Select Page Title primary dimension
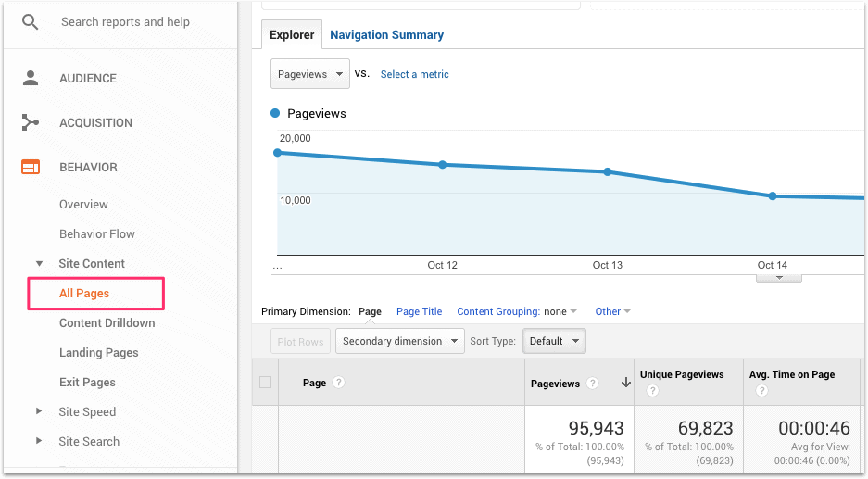 click(x=419, y=311)
